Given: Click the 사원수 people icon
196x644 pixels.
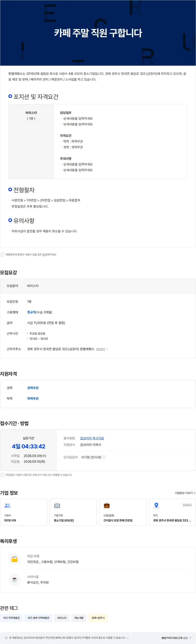Looking at the screenshot, I should click(8, 505).
